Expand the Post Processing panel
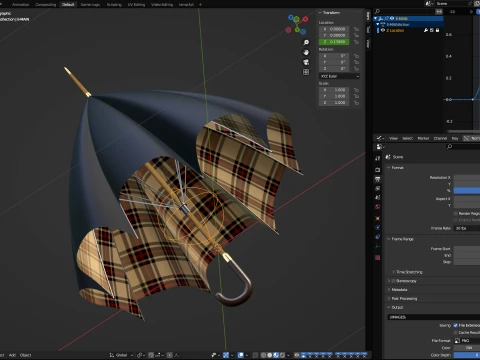Image resolution: width=480 pixels, height=360 pixels. 402,299
